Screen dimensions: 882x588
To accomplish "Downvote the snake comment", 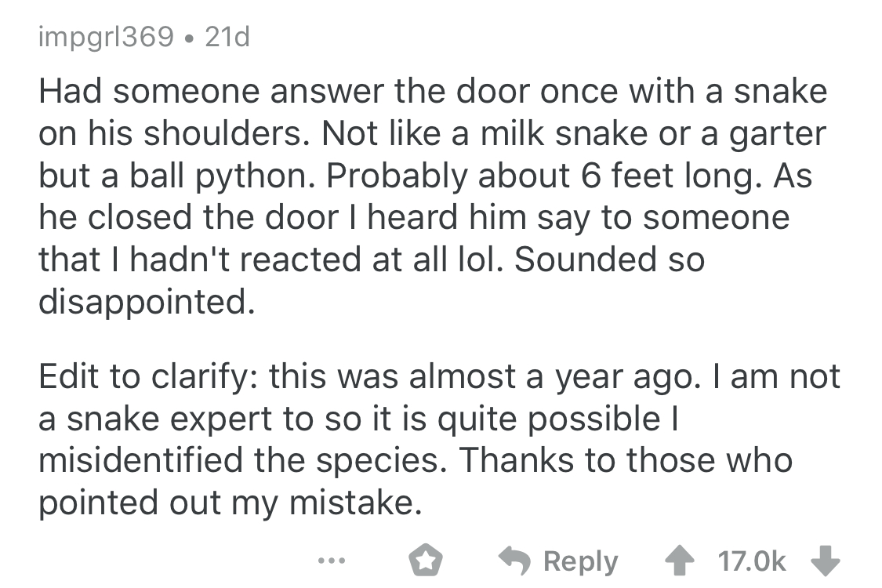I will (826, 561).
